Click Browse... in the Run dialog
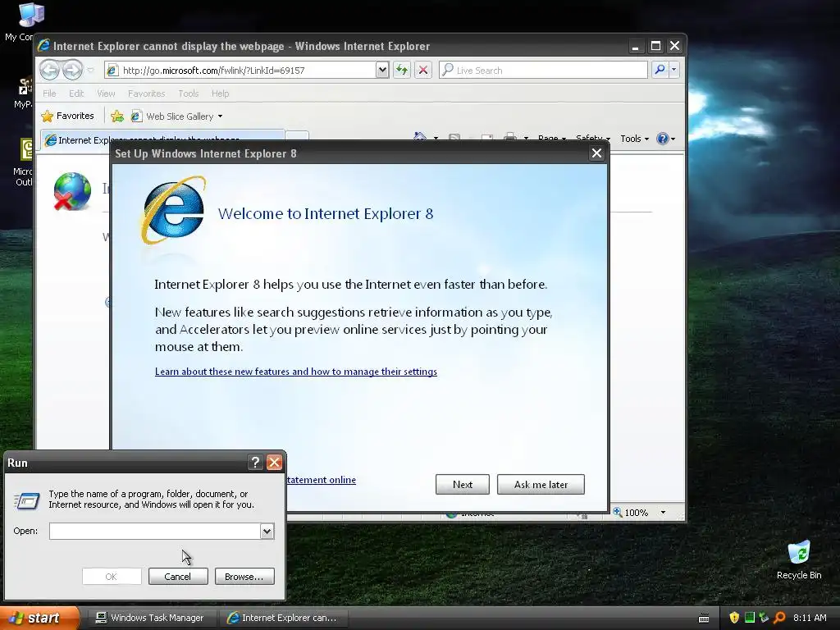Screen dimensions: 840x630 point(244,577)
